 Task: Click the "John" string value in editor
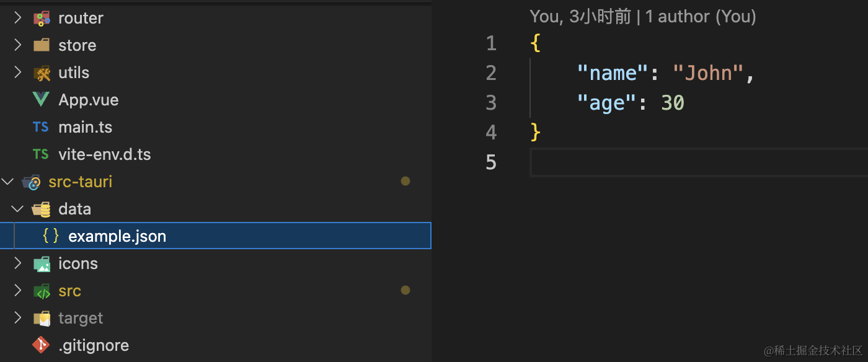pyautogui.click(x=708, y=73)
